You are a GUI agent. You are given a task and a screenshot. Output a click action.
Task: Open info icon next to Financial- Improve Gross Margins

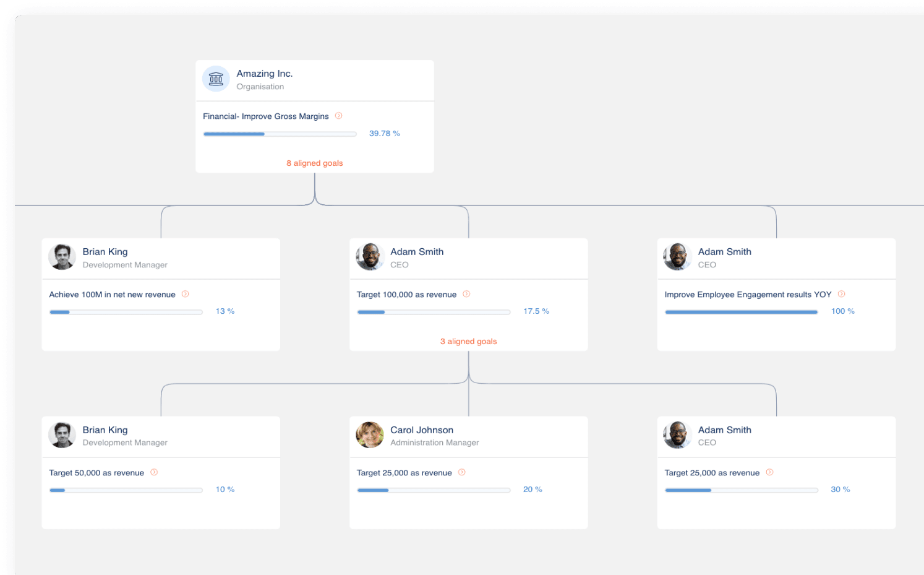tap(338, 116)
